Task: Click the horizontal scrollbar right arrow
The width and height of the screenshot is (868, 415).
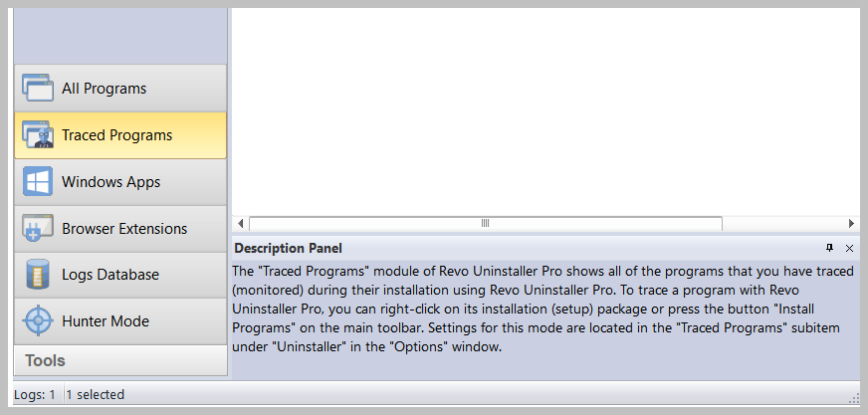Action: [852, 223]
